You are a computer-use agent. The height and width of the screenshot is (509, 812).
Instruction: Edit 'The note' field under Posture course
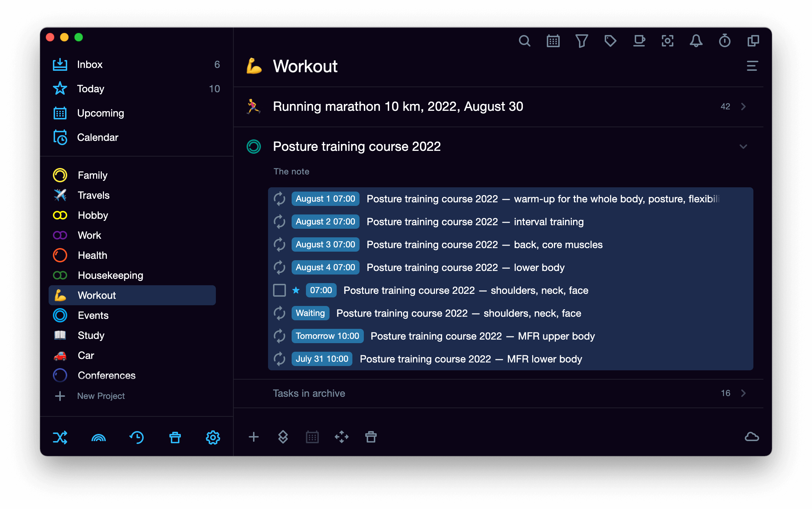coord(291,172)
